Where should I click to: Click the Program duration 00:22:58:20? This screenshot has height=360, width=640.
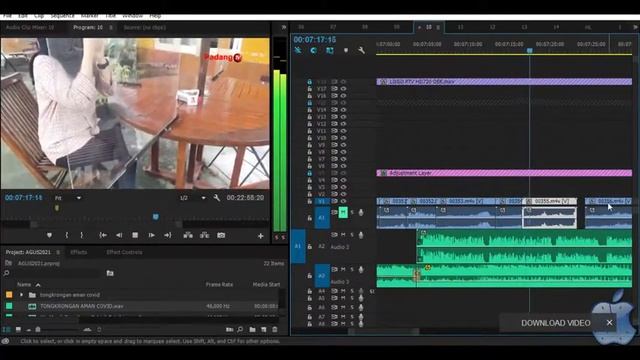[x=245, y=198]
